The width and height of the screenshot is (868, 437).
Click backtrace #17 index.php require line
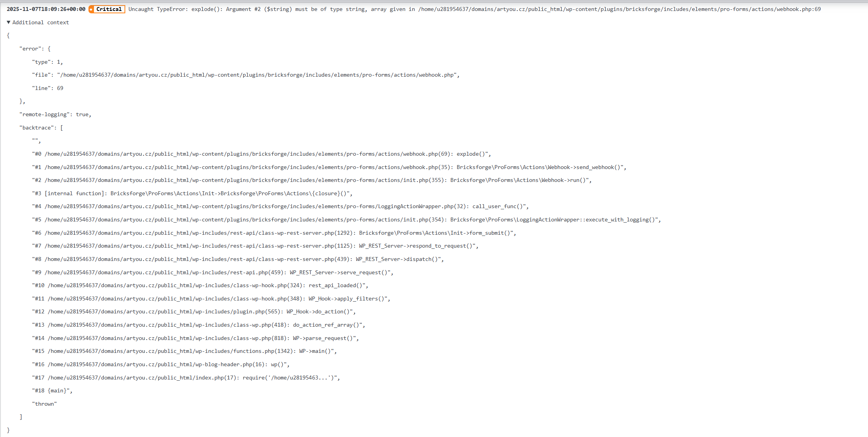[186, 378]
